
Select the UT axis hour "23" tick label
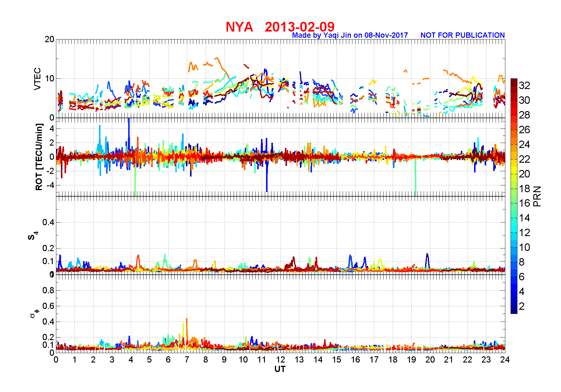[486, 360]
